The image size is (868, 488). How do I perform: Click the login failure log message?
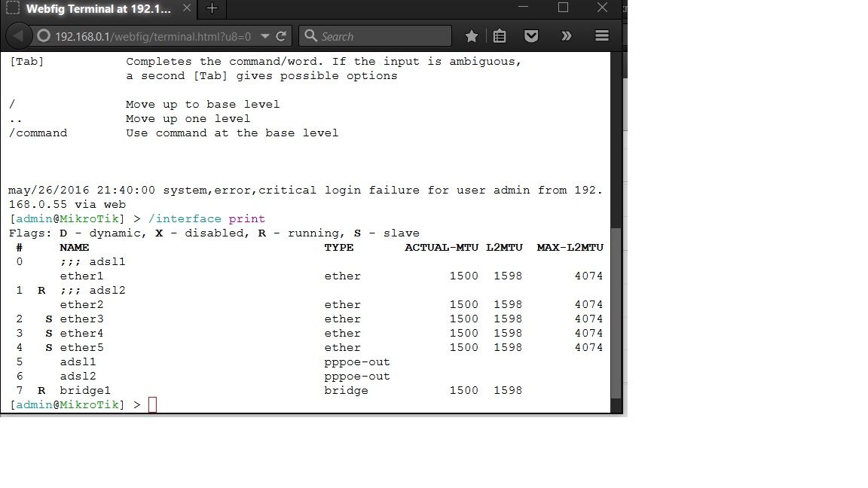point(305,197)
